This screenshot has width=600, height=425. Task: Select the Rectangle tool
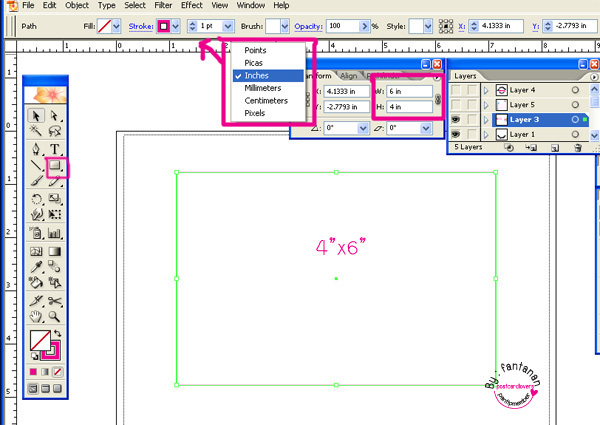point(55,165)
